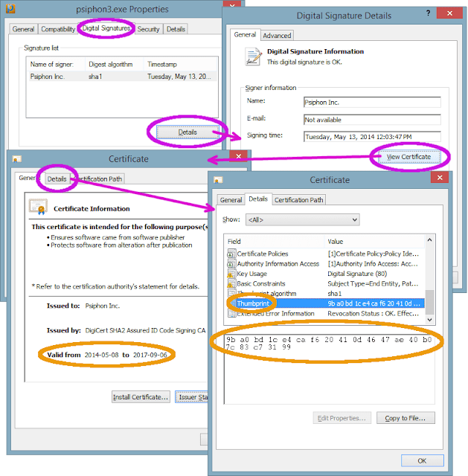Image resolution: width=468 pixels, height=476 pixels.
Task: Open Details tab in left Certificate window
Action: click(x=57, y=178)
